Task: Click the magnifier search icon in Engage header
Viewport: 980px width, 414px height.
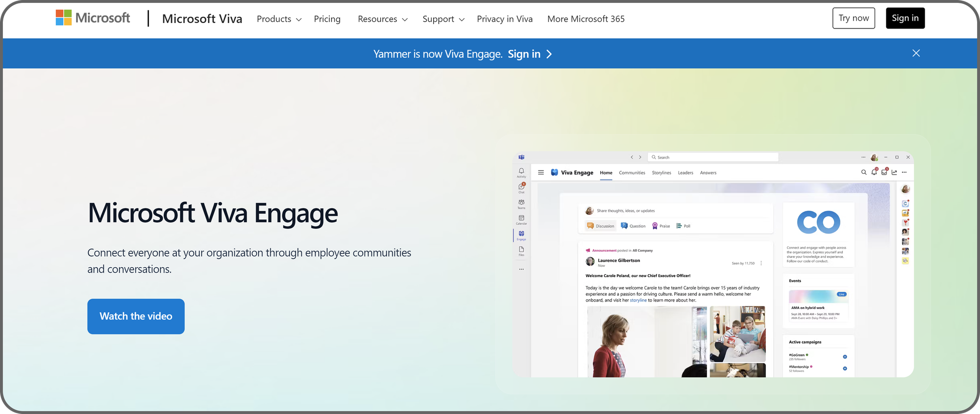Action: point(864,172)
